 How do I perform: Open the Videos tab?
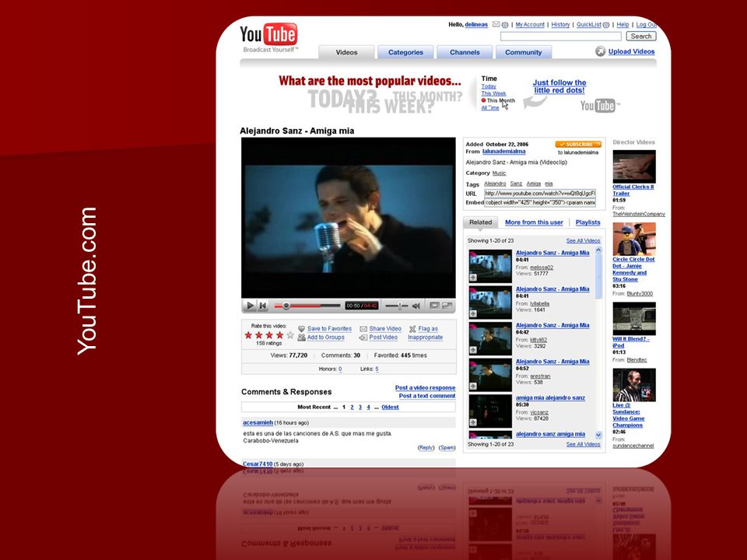pyautogui.click(x=346, y=52)
